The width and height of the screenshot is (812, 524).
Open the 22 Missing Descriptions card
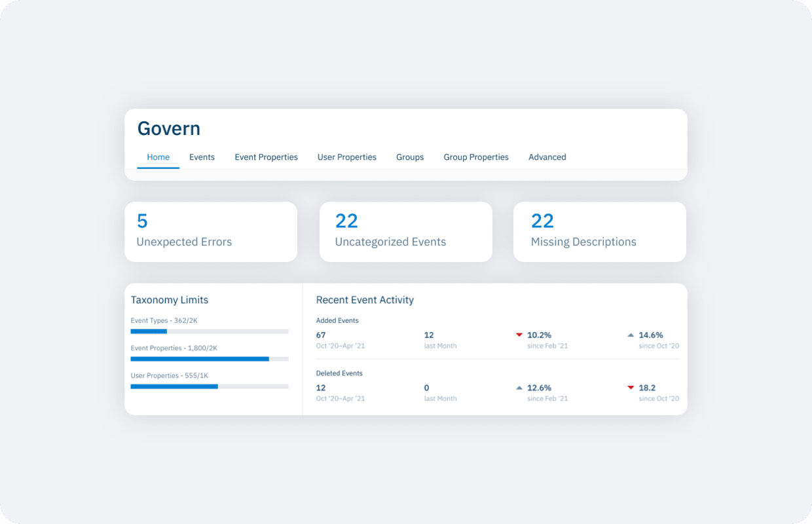pyautogui.click(x=600, y=232)
